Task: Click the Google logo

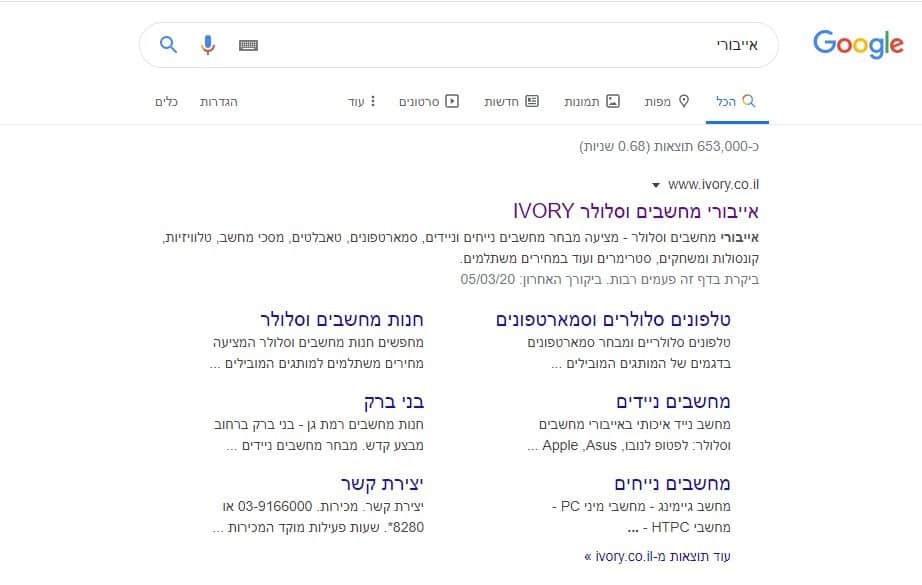Action: tap(858, 44)
